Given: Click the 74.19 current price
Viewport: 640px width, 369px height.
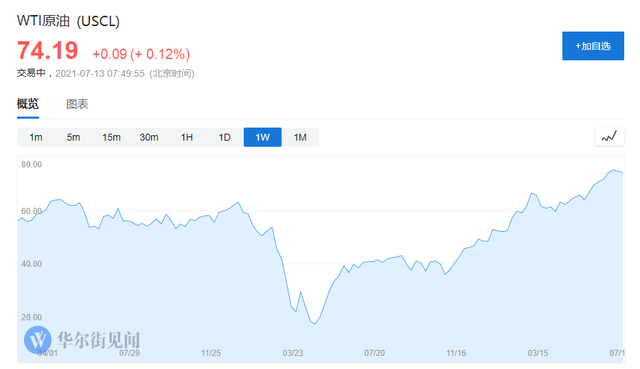Looking at the screenshot, I should pos(47,51).
